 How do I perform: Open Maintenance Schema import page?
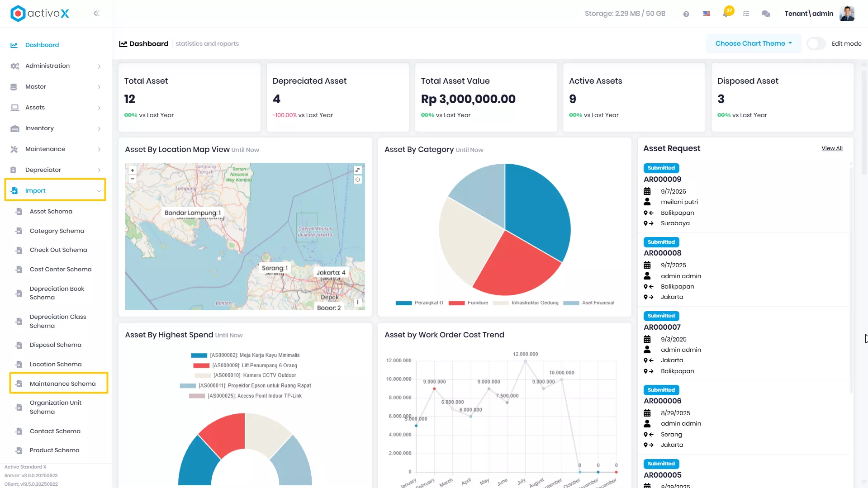(63, 384)
